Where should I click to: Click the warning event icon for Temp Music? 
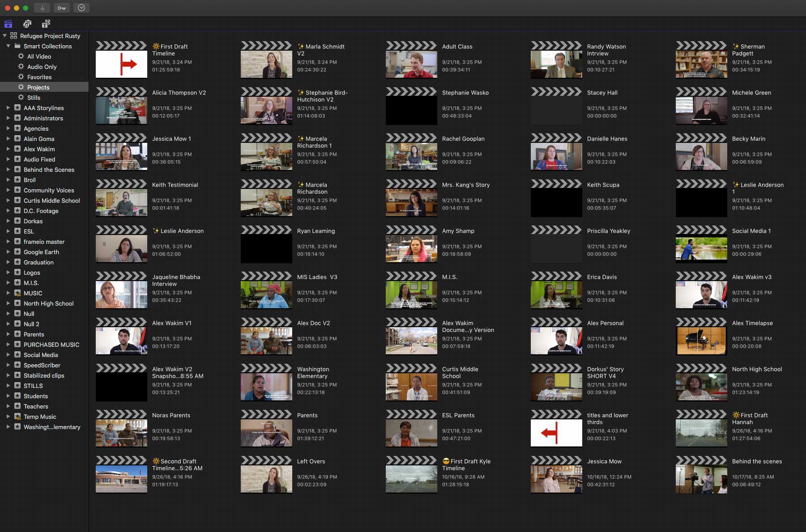click(17, 417)
